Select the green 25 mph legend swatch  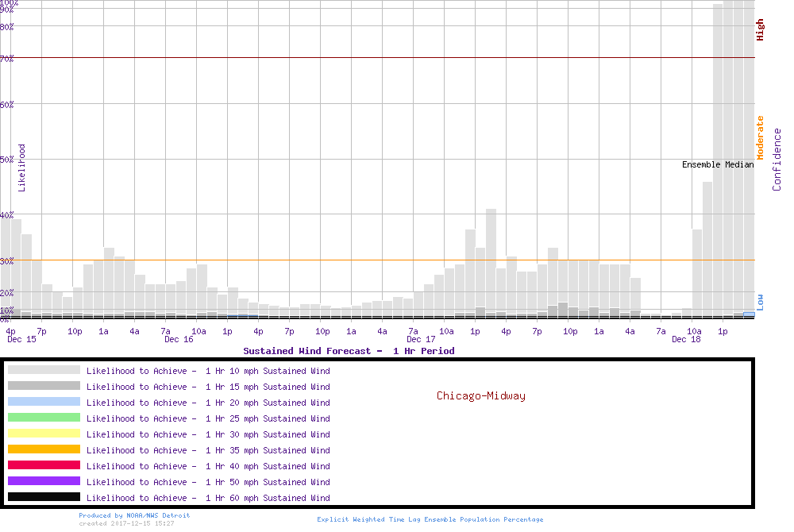44,418
